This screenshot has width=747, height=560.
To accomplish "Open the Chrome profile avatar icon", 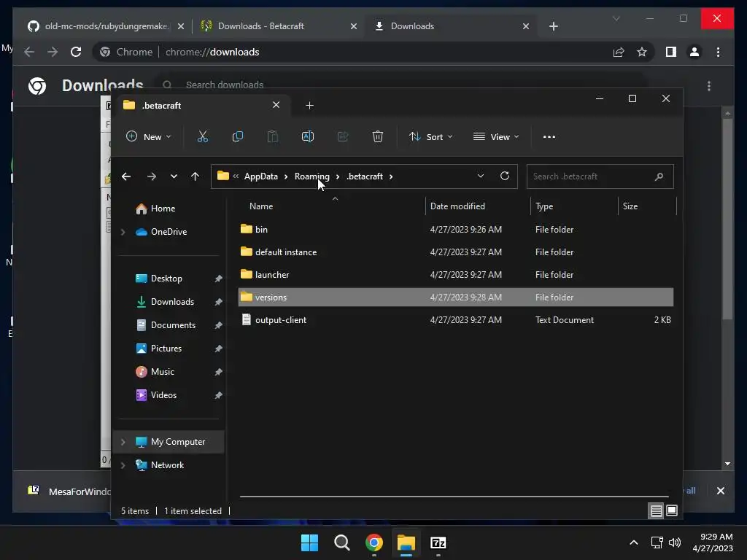I will 694,52.
